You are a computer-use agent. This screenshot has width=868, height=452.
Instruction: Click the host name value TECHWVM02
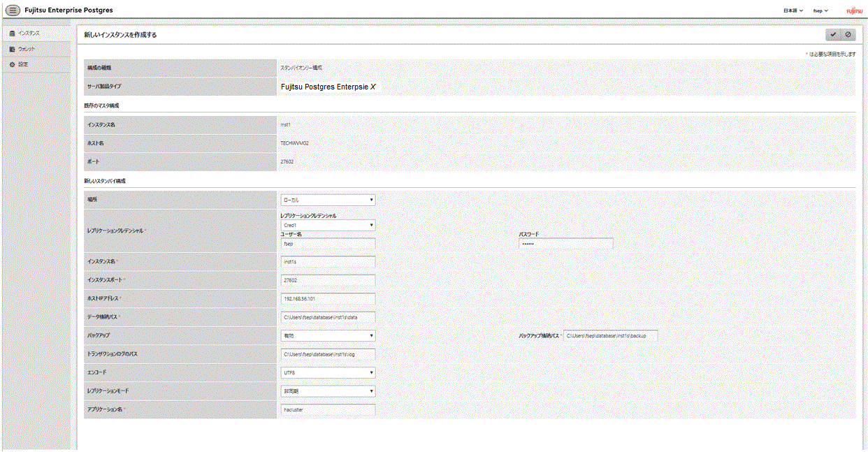pyautogui.click(x=294, y=143)
